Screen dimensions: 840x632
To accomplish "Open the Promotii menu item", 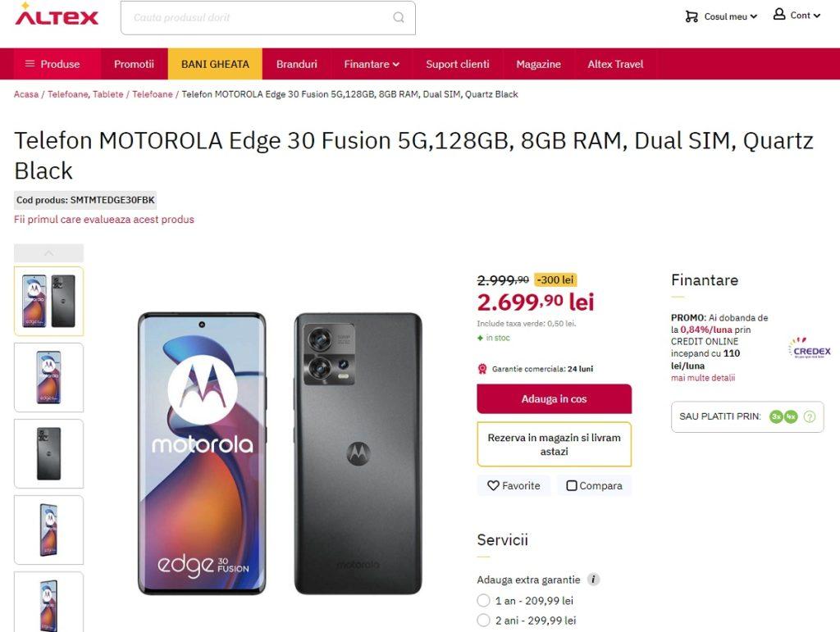I will [134, 64].
